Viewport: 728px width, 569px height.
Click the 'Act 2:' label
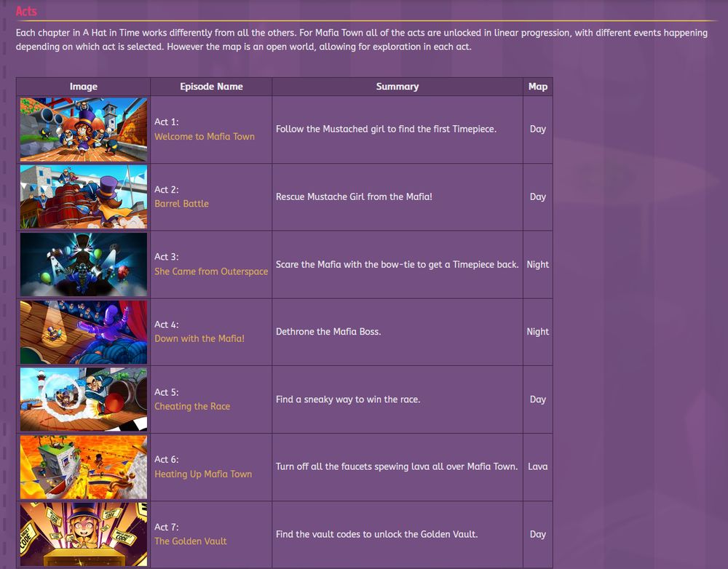click(x=167, y=189)
